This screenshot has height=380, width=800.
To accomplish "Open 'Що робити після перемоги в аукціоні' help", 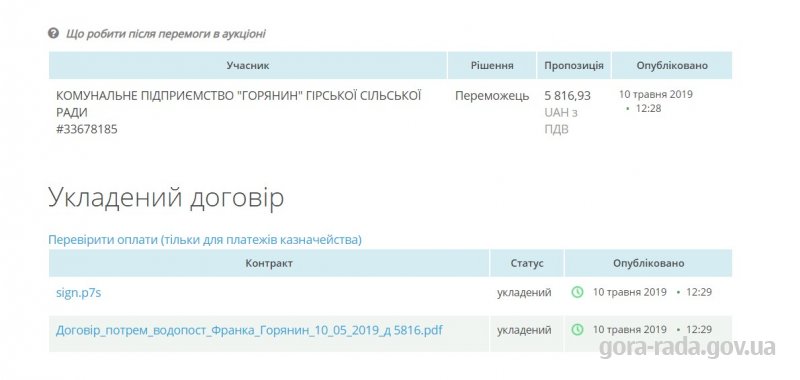I will point(166,34).
